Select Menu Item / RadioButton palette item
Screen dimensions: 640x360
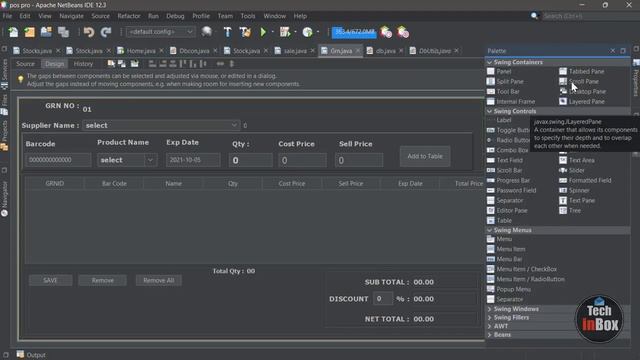526,279
